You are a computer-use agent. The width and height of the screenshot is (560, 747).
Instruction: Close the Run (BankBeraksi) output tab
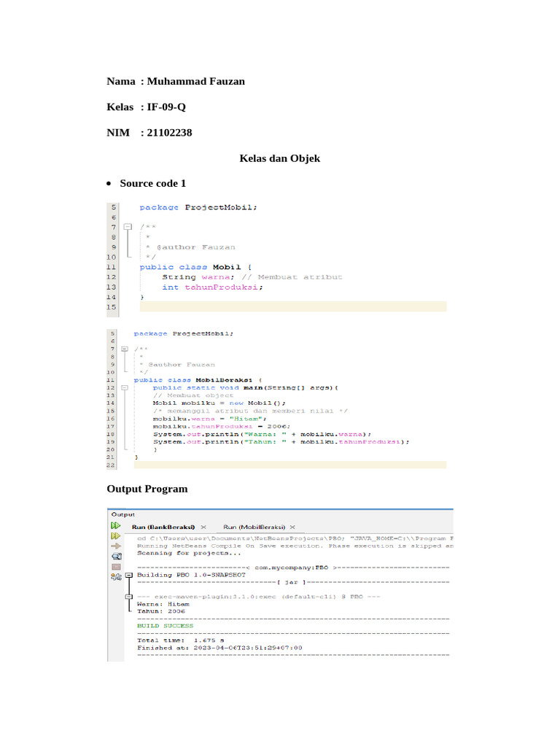(x=204, y=526)
